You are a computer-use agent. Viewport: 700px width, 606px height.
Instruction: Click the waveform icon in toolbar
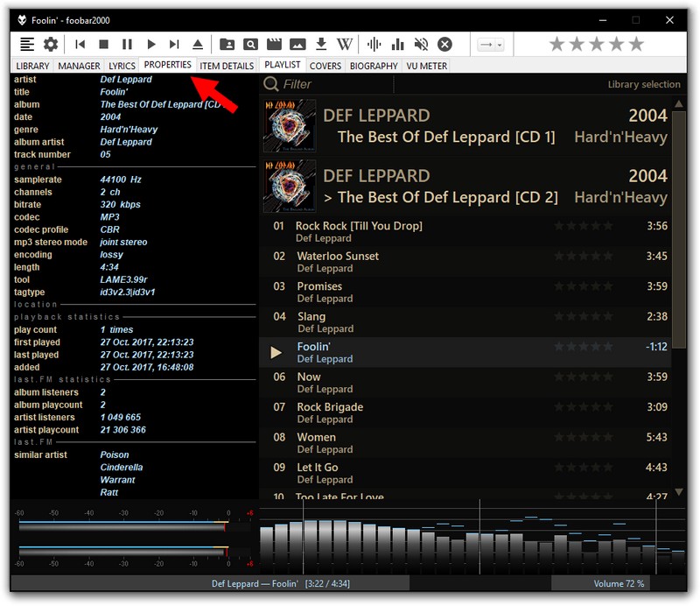(374, 45)
